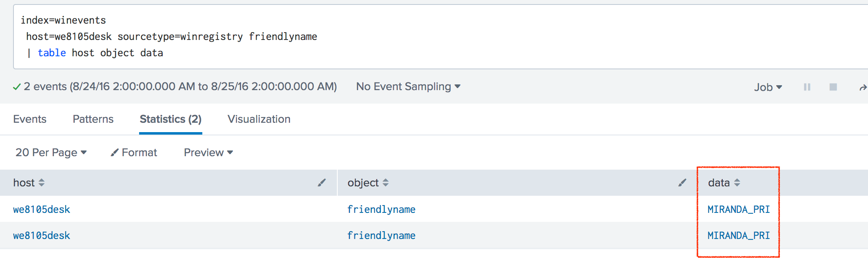Sort by the object column arrows
This screenshot has height=261, width=868.
click(385, 183)
